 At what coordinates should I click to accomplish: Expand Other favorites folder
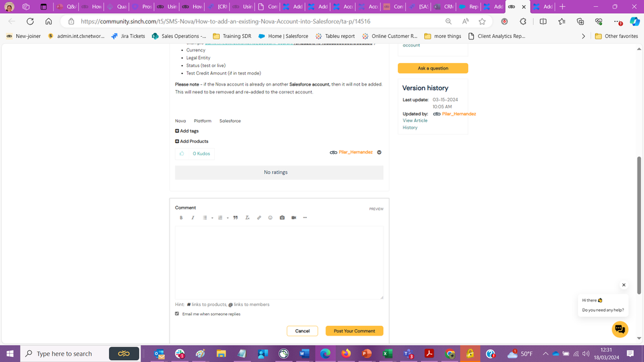pyautogui.click(x=616, y=36)
